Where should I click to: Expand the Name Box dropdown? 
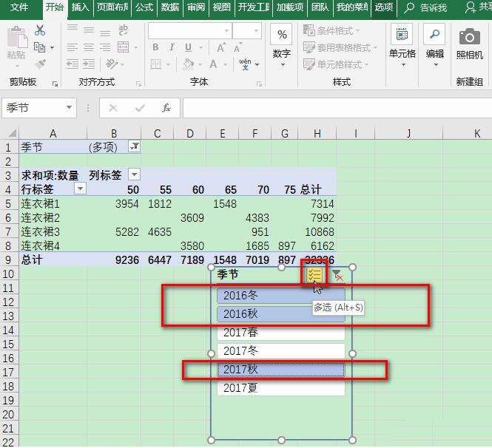(x=69, y=107)
